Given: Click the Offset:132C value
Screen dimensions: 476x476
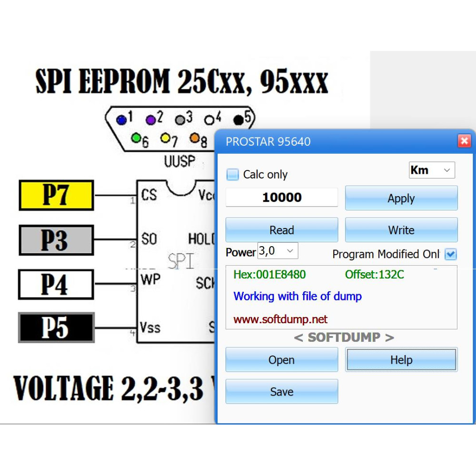Looking at the screenshot, I should click(x=374, y=275).
